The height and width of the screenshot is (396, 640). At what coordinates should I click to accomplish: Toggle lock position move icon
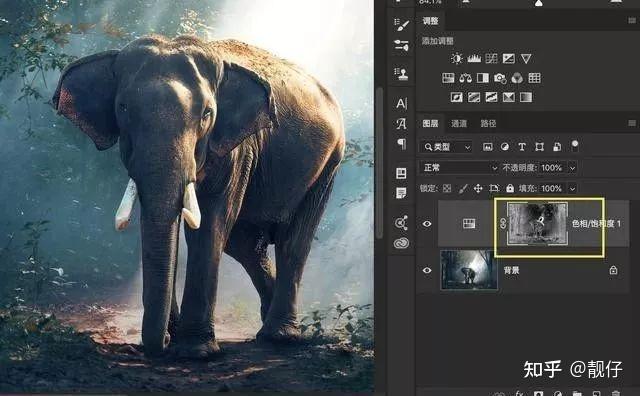click(478, 188)
